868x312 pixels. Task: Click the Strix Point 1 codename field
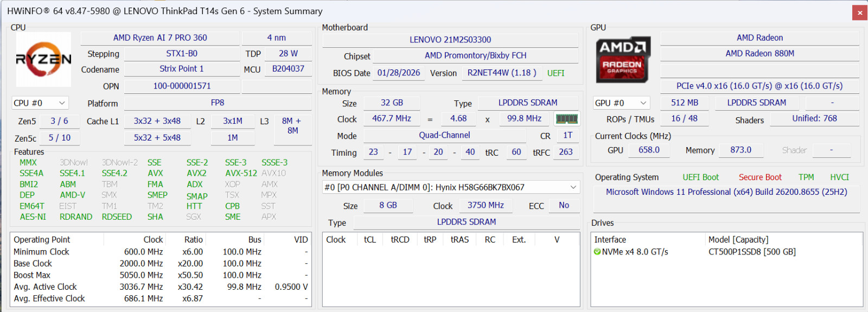[x=182, y=69]
